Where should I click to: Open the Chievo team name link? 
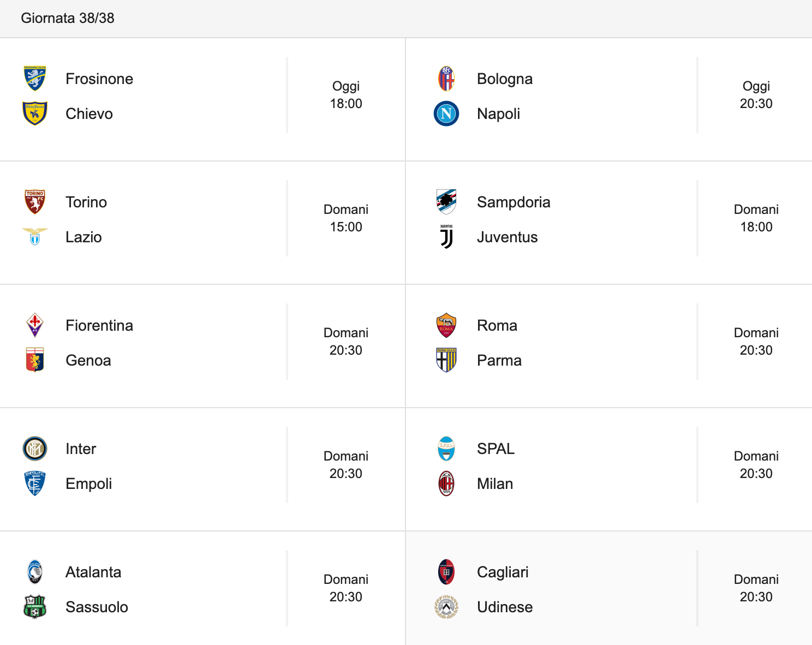pyautogui.click(x=89, y=114)
